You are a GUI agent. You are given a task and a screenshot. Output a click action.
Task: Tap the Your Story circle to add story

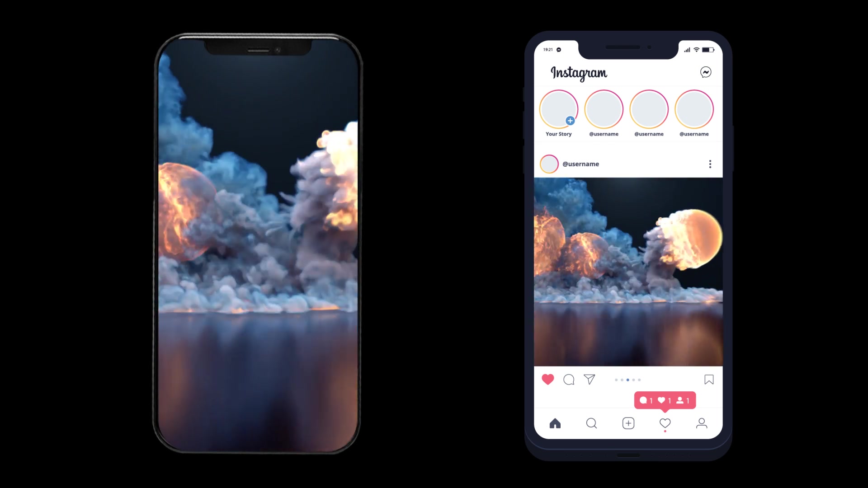(559, 109)
